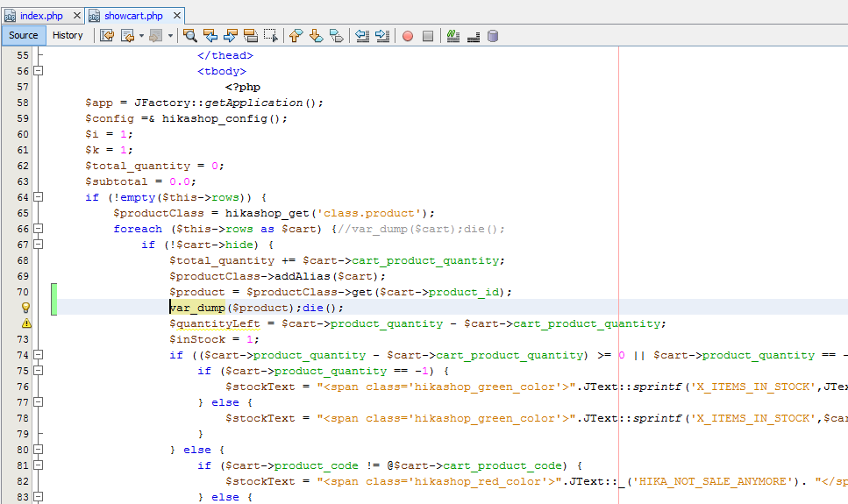Click the green change bar beside line 70
The height and width of the screenshot is (504, 848).
(x=54, y=299)
